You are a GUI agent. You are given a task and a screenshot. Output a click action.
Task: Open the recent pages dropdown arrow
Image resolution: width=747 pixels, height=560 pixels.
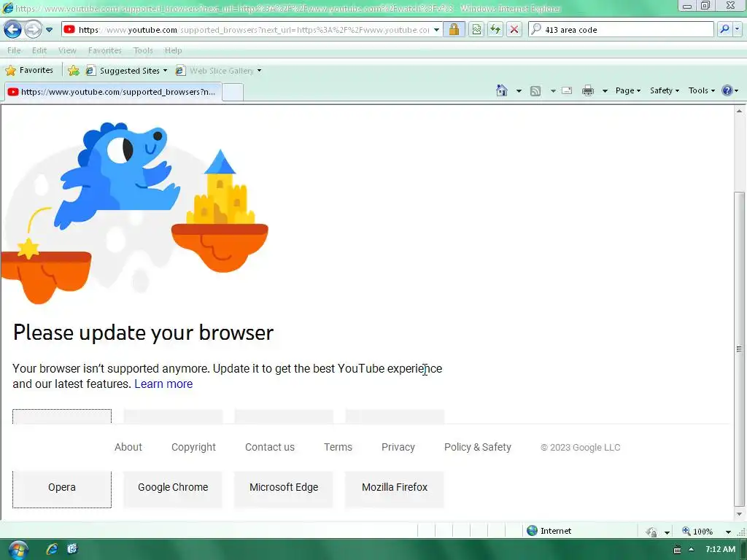point(49,29)
